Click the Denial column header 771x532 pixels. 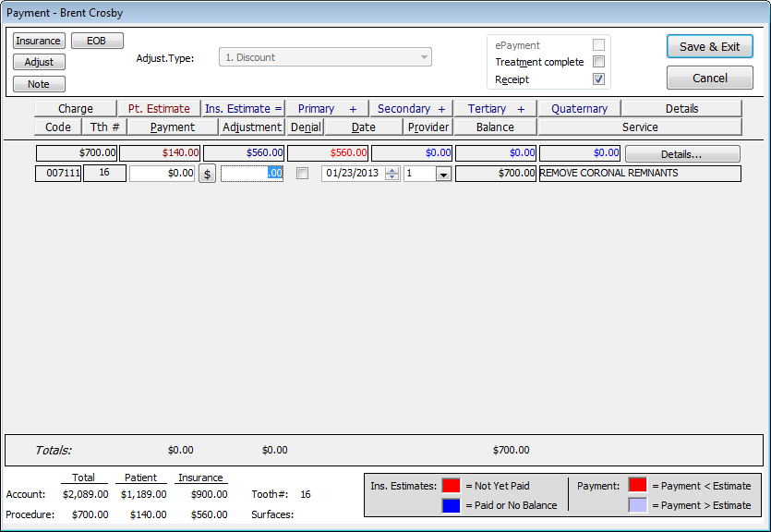point(306,127)
